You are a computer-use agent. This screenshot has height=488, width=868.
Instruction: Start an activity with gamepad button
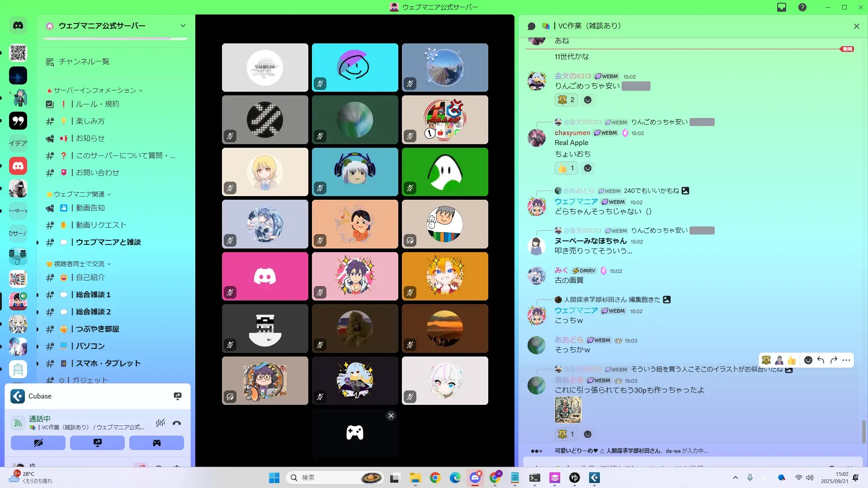pos(156,443)
